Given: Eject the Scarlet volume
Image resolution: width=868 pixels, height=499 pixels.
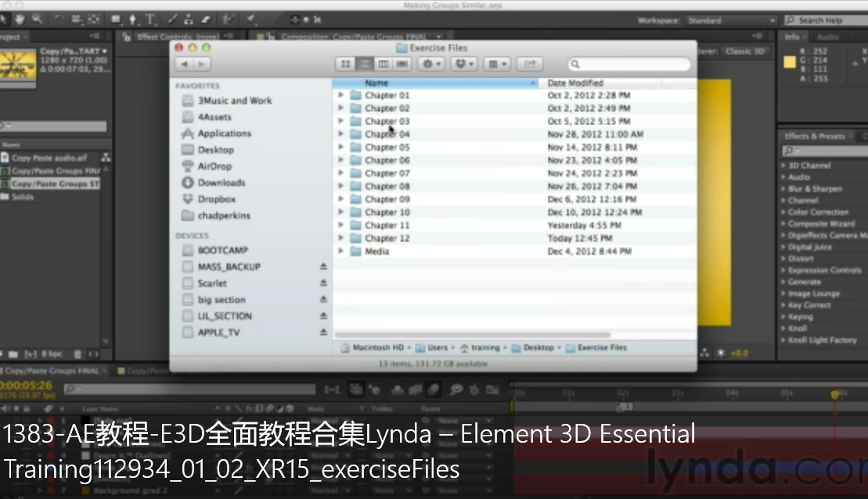Looking at the screenshot, I should point(323,282).
